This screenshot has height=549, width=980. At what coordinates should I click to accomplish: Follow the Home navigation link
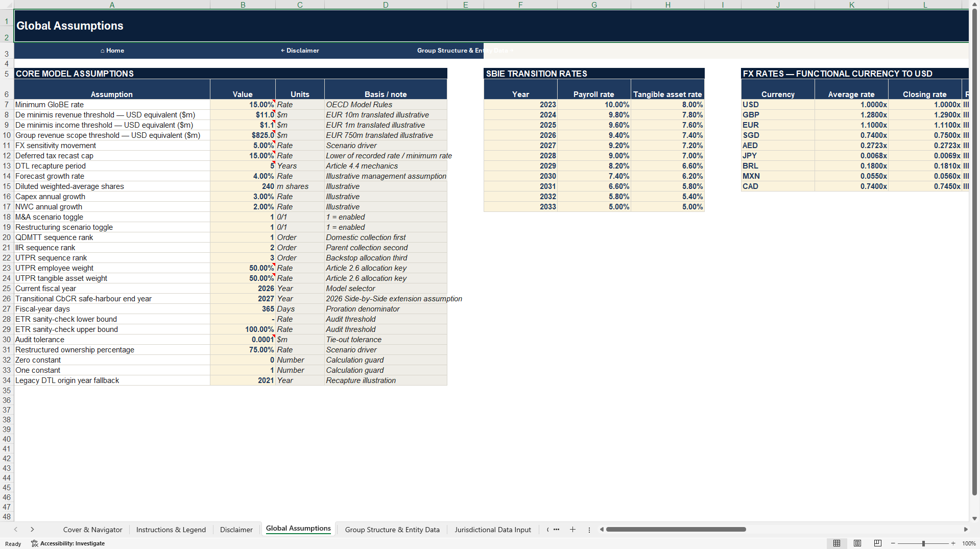112,51
